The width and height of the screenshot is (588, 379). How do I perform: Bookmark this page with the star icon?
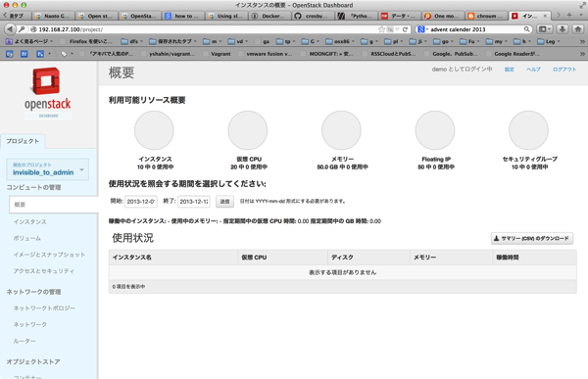coord(381,29)
